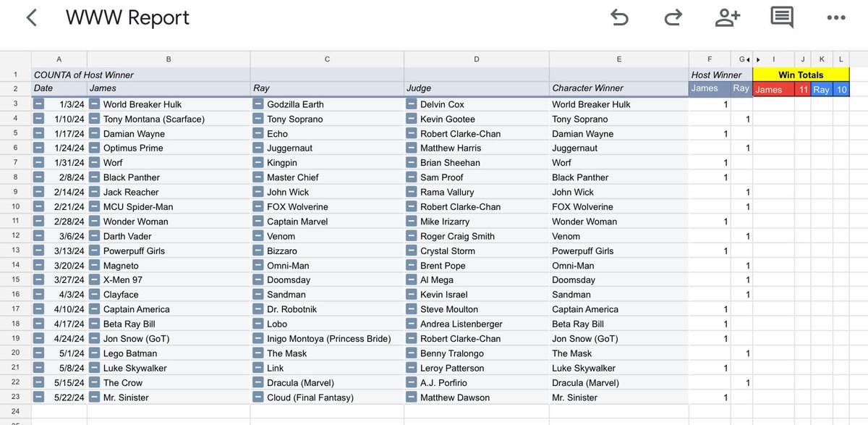This screenshot has height=425, width=868.
Task: Click the WWW Report title
Action: (x=127, y=18)
